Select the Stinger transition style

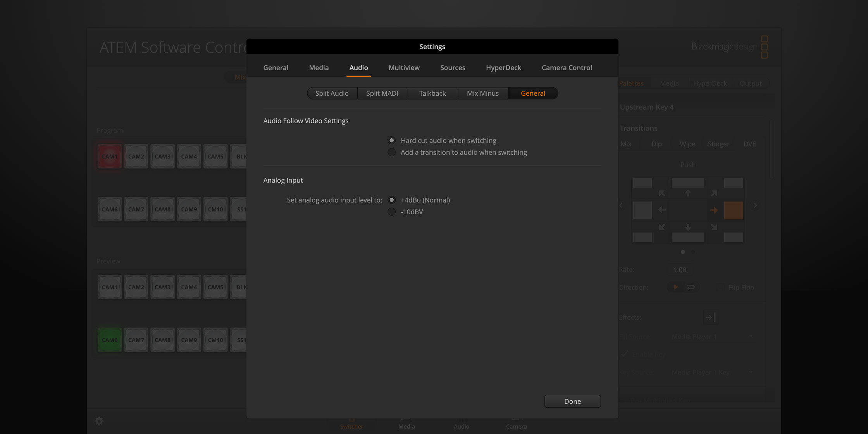coord(718,144)
